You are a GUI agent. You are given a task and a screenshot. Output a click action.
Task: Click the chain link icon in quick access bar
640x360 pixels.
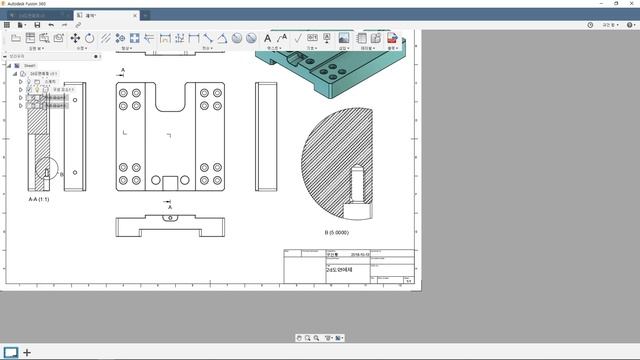coord(78,25)
